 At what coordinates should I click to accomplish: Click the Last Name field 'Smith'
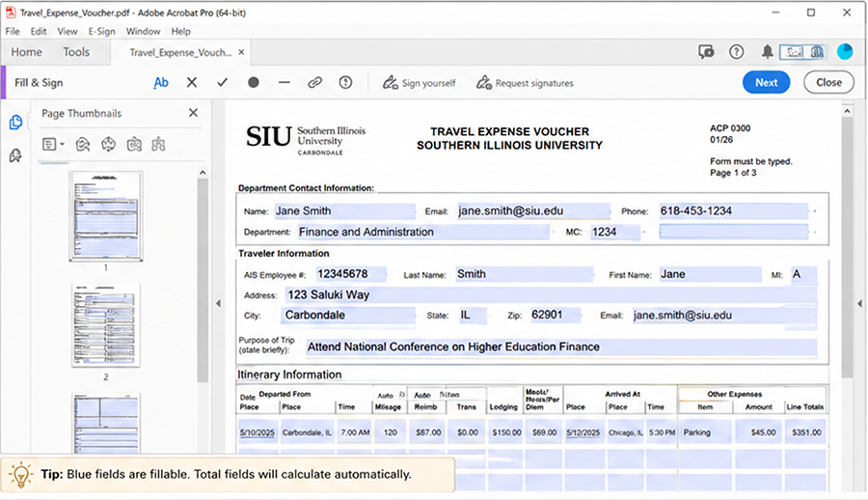click(524, 274)
